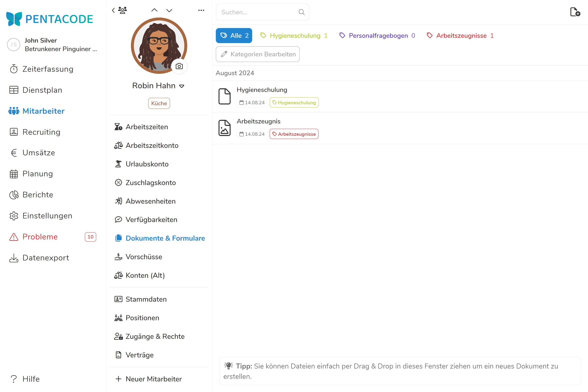
Task: Go to next employee with down chevron
Action: pyautogui.click(x=169, y=10)
